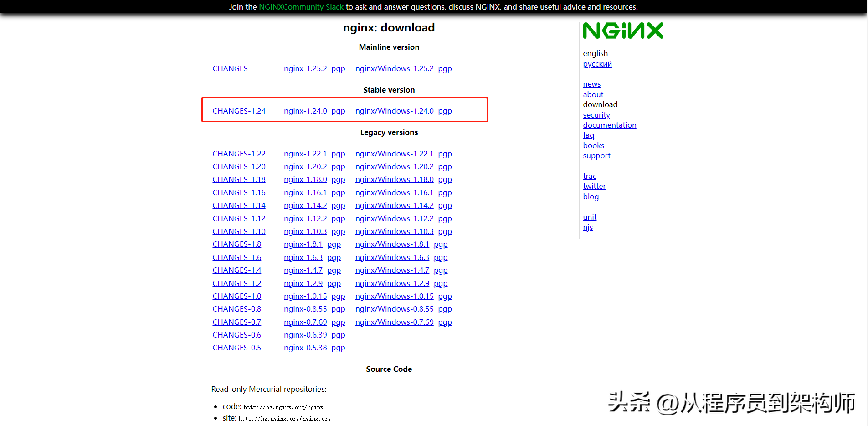The height and width of the screenshot is (426, 868).
Task: Open the about page
Action: [x=593, y=94]
